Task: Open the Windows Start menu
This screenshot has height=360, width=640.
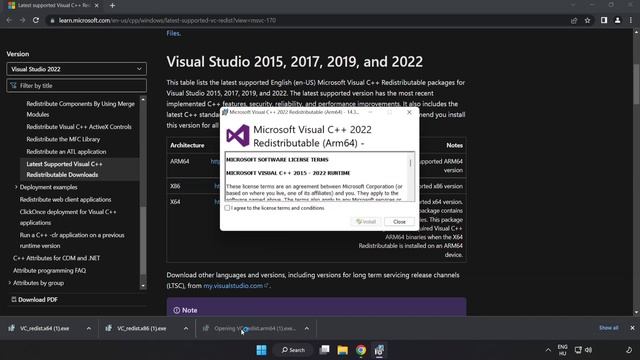Action: (261, 350)
